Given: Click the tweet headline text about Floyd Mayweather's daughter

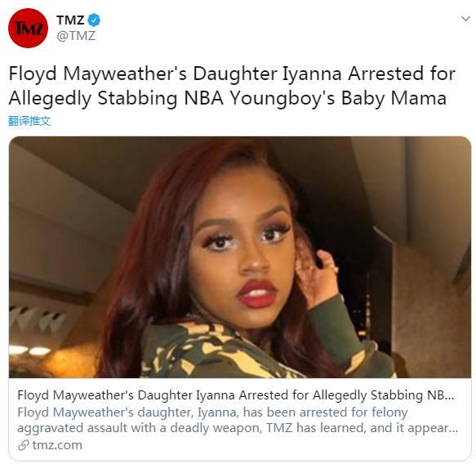Looking at the screenshot, I should click(x=232, y=87).
